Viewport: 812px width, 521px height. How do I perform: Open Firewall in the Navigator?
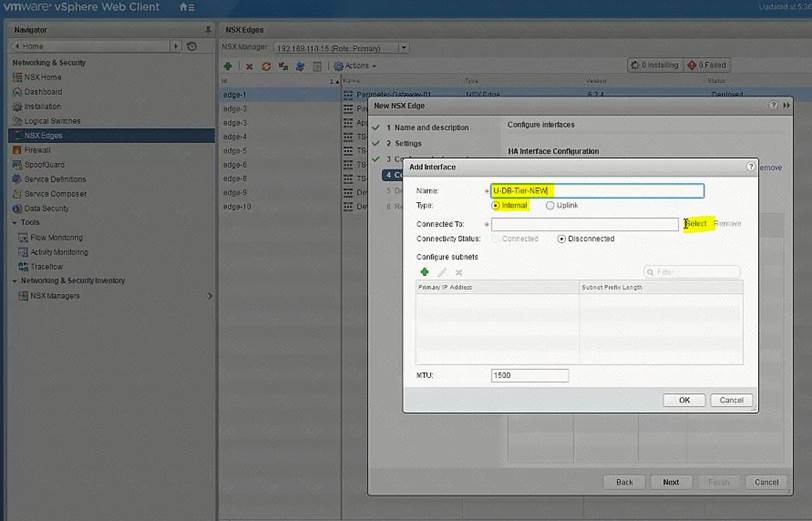point(37,150)
